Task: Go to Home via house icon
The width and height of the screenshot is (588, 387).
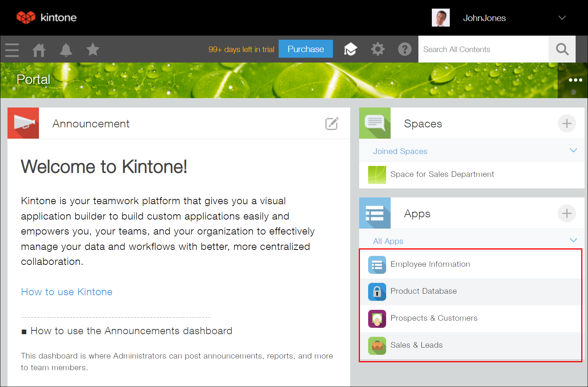Action: point(39,49)
